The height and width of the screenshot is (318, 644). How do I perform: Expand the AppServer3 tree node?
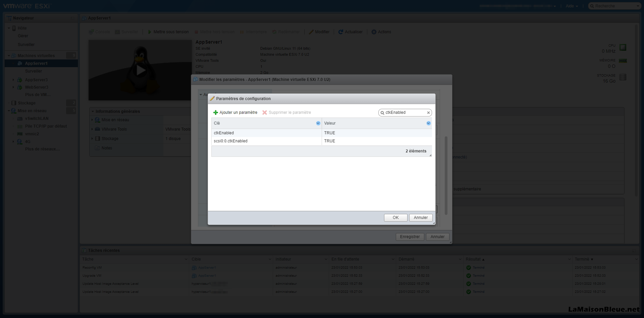click(x=13, y=80)
